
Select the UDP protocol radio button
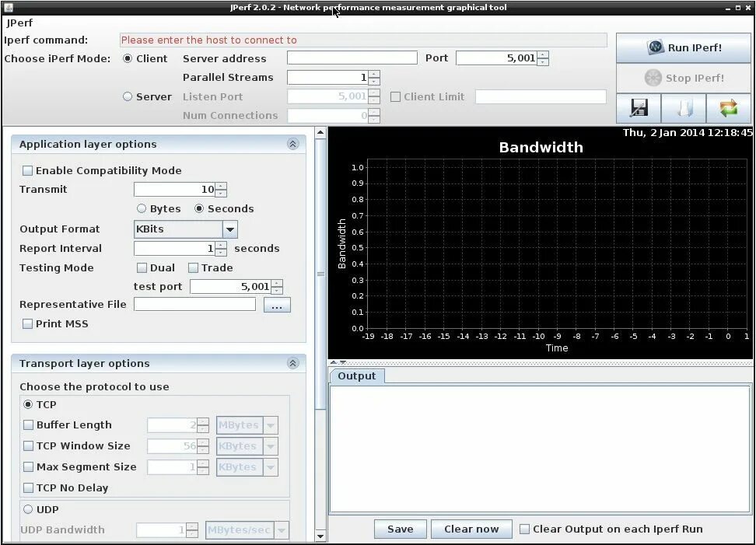28,509
